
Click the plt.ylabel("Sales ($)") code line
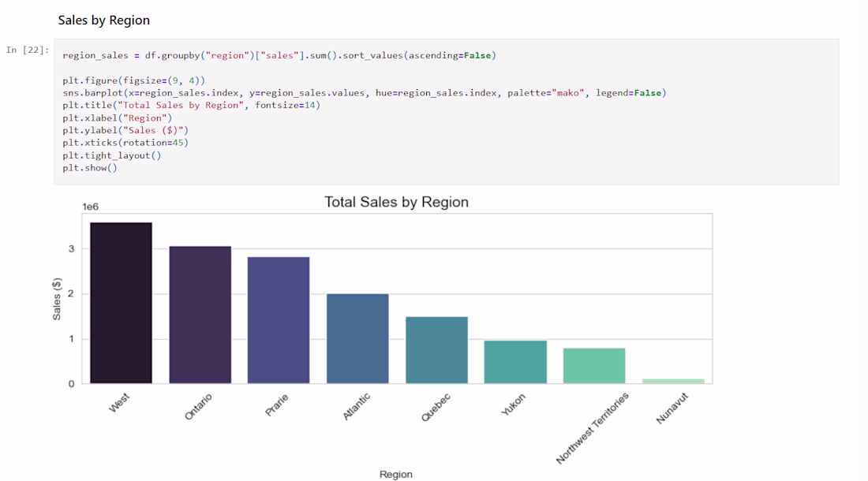(x=125, y=130)
